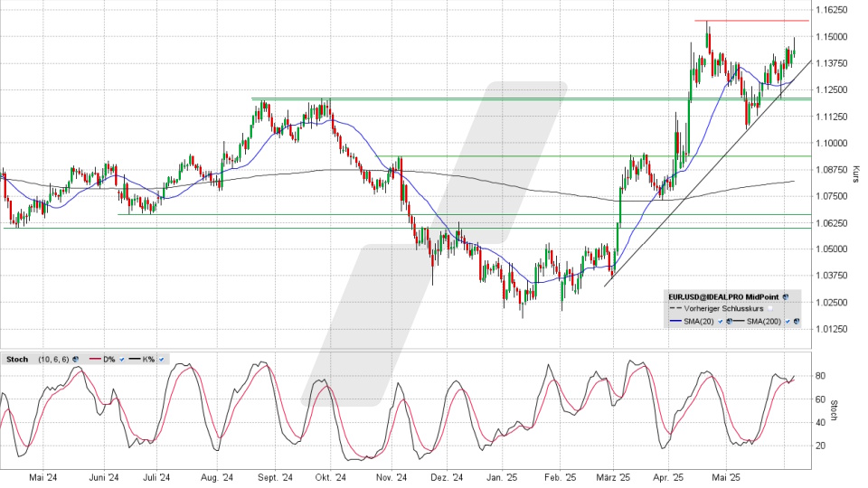Screen dimensions: 868x488
Task: Click the Stoch axis title on right
Action: [835, 410]
